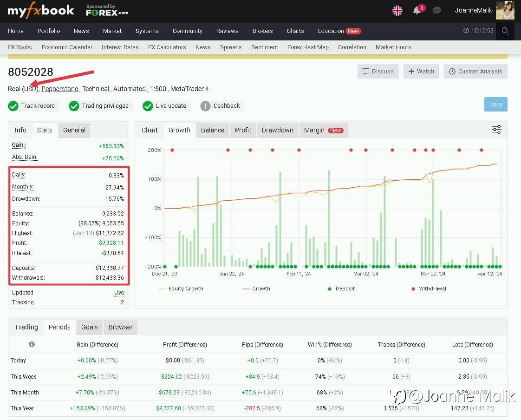Open chart settings sliders icon
This screenshot has width=521, height=420.
[496, 130]
